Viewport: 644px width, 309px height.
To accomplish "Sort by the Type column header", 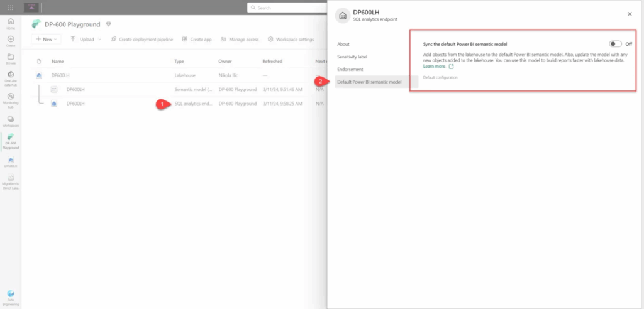I will [179, 61].
